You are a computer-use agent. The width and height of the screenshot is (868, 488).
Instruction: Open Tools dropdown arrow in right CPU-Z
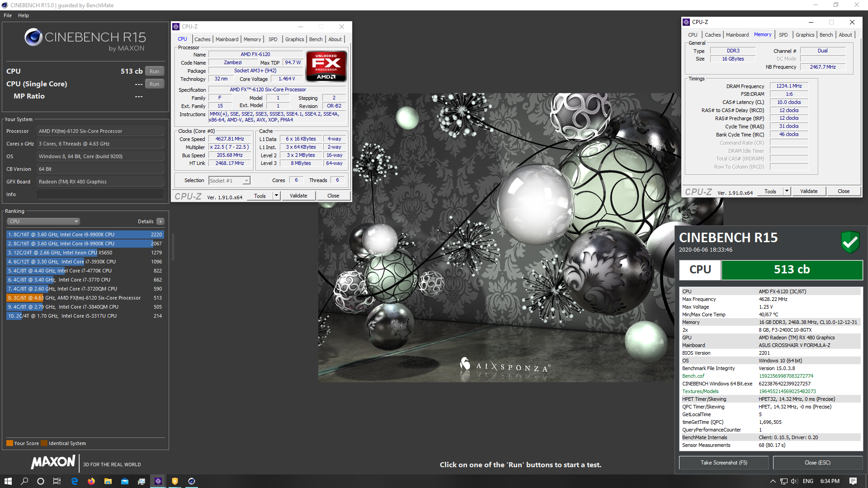(787, 191)
